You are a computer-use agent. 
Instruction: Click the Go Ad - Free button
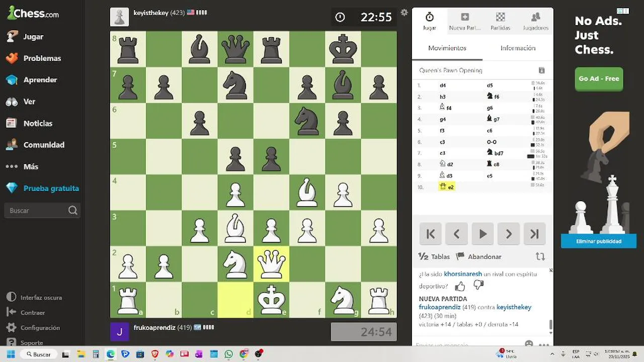click(x=599, y=79)
